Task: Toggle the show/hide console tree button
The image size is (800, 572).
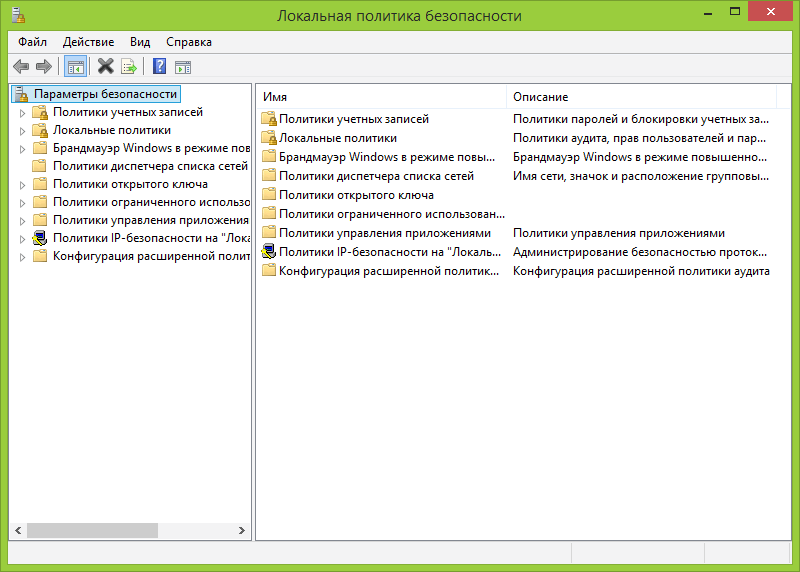Action: pos(75,67)
